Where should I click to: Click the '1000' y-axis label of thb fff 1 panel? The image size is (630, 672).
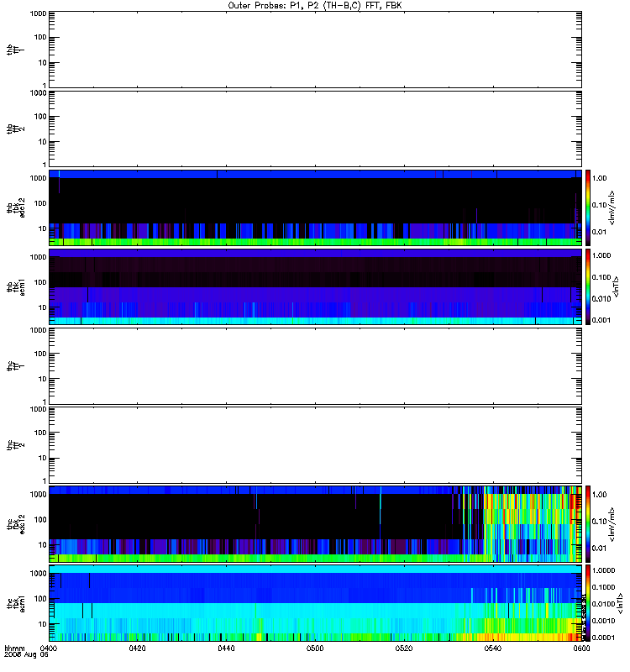click(38, 13)
